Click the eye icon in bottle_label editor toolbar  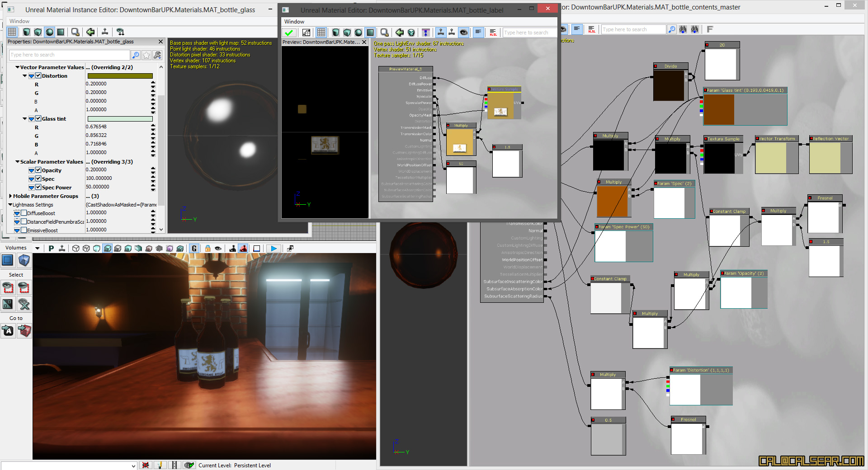pos(463,32)
